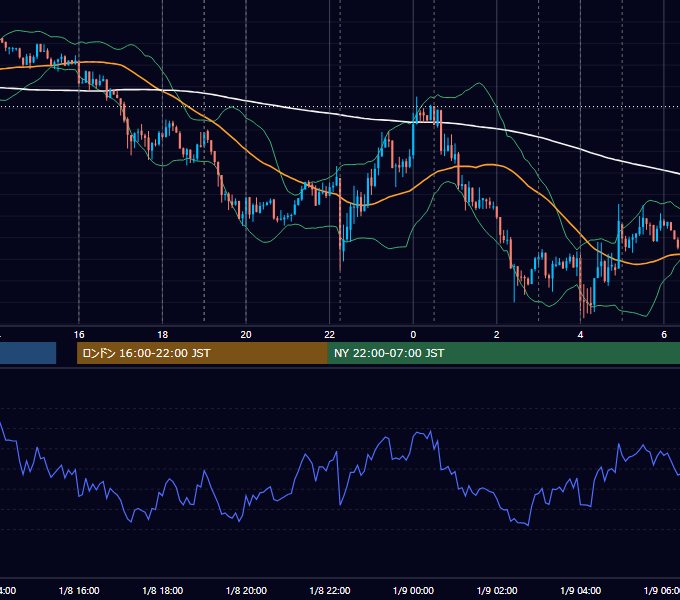Click the hour 6 axis tick label

(664, 335)
